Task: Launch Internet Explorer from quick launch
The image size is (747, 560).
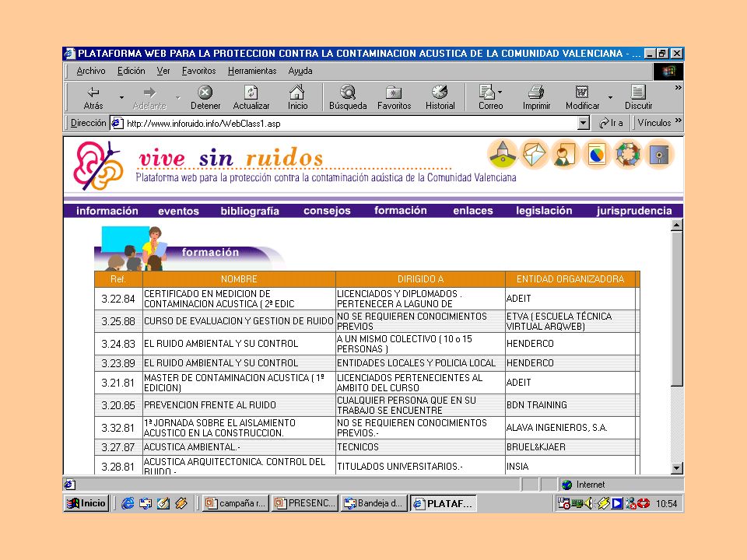Action: click(x=128, y=503)
